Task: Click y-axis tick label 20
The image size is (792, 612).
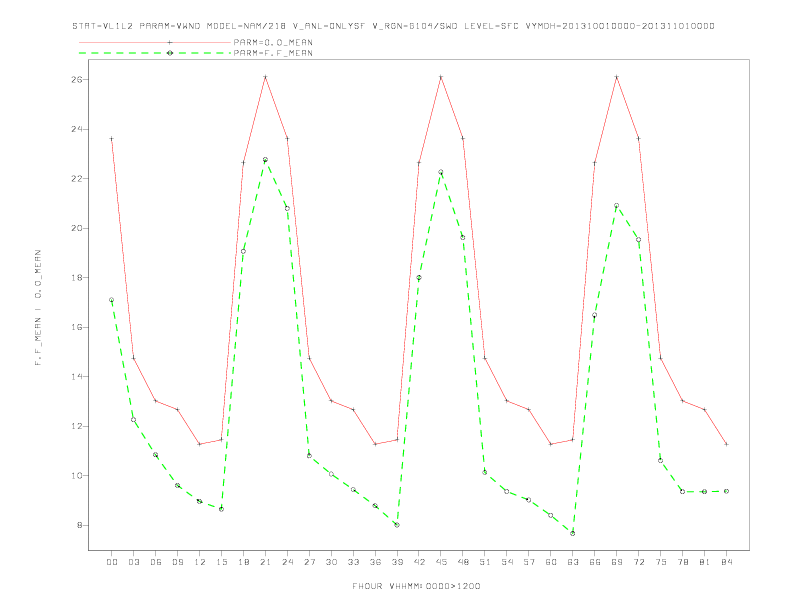Action: pos(77,228)
